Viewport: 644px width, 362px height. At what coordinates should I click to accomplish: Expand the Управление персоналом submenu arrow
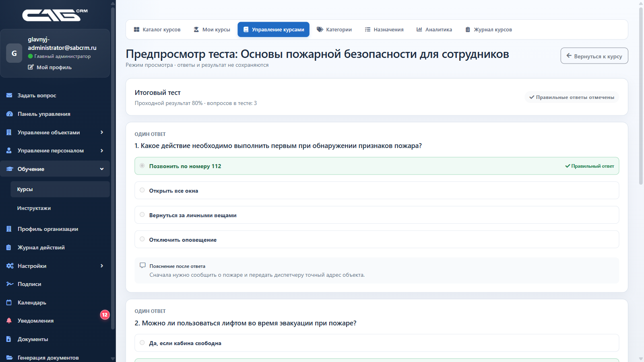(102, 150)
